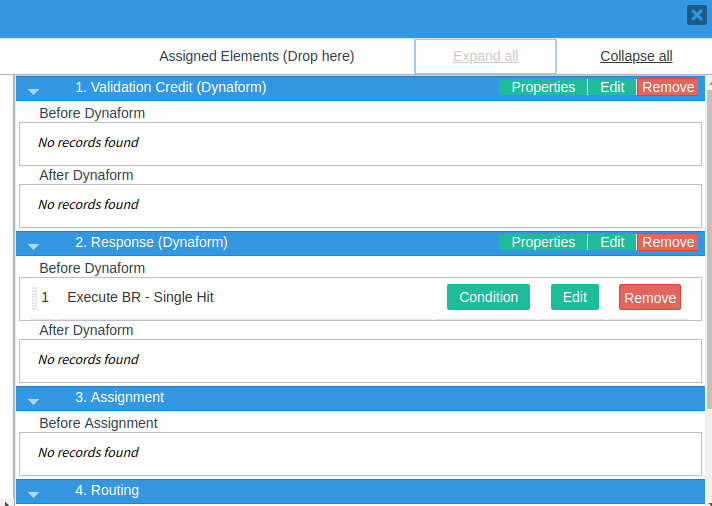Grab drag handle of Execute BR row

[x=33, y=298]
